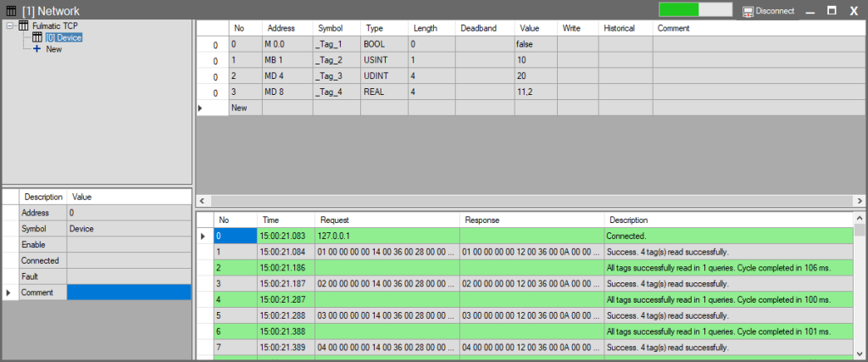Edit the Comment property value field
Screen dimensions: 868x362
128,292
